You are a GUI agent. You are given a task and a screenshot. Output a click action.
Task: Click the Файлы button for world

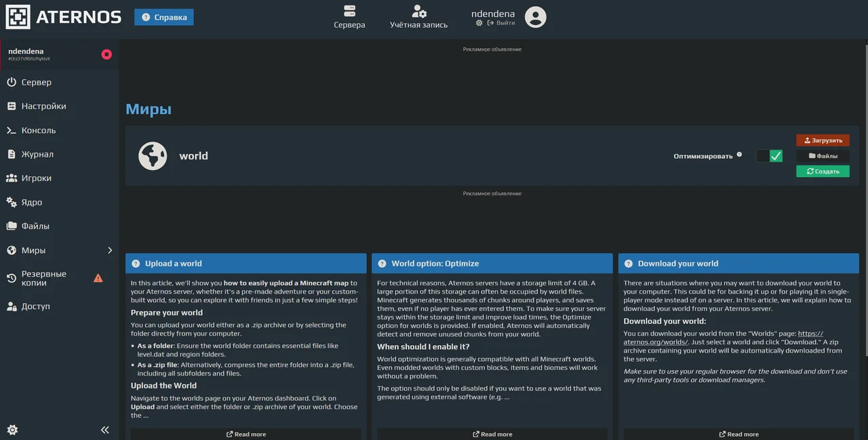click(823, 156)
